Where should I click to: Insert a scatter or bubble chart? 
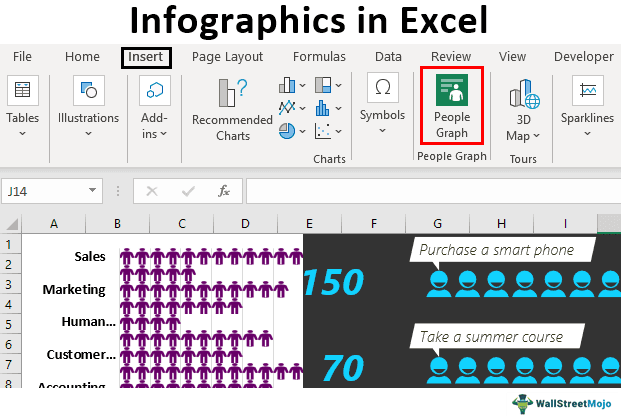[x=325, y=130]
